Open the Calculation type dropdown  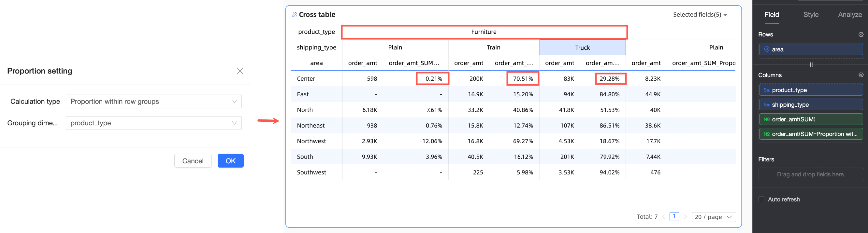click(x=154, y=102)
